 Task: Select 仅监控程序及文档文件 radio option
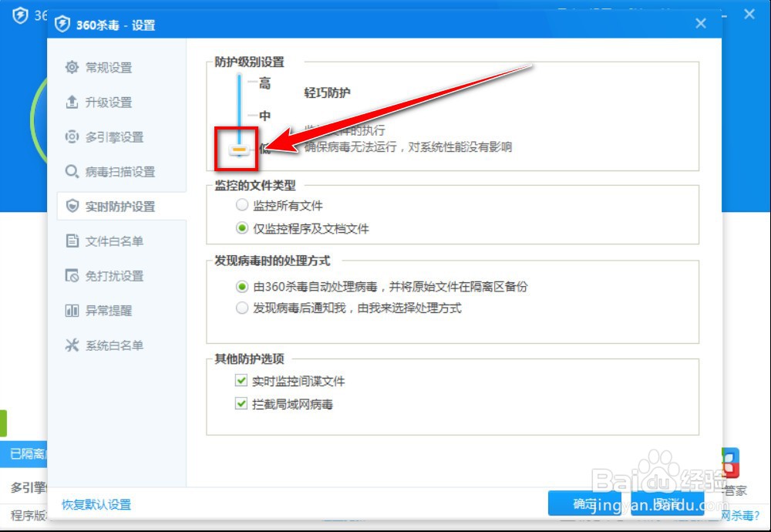(241, 228)
